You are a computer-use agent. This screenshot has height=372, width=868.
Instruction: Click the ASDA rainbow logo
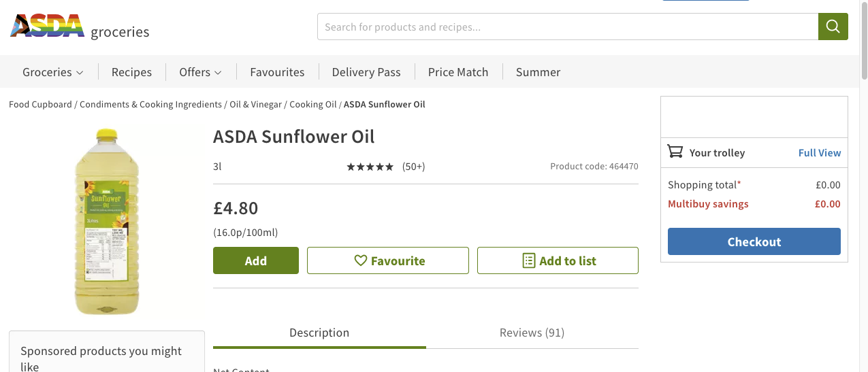coord(47,26)
